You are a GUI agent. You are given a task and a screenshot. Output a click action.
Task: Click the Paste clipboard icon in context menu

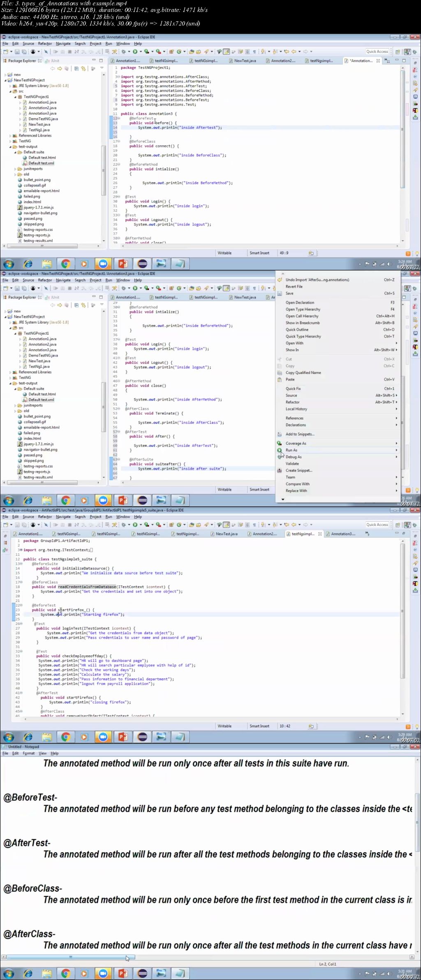coord(280,379)
